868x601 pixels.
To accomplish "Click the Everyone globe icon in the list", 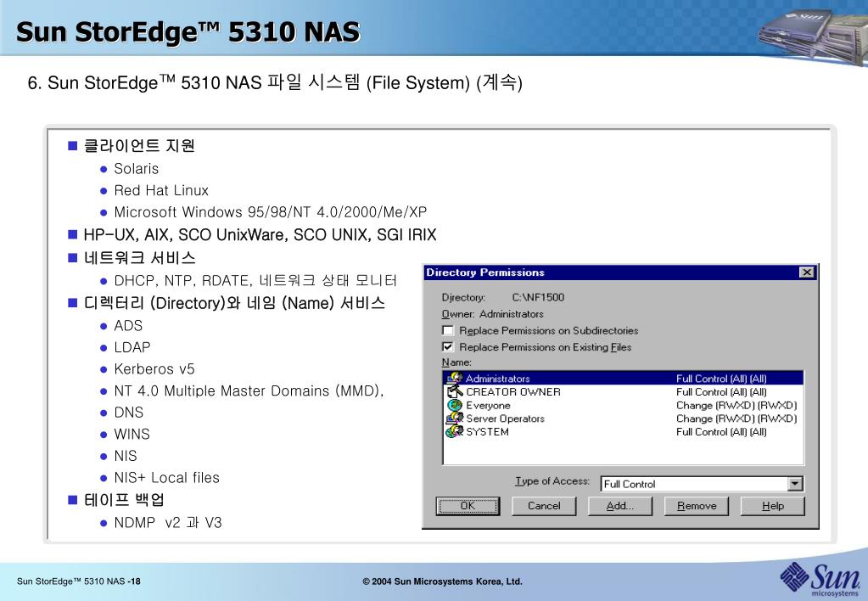I will pyautogui.click(x=455, y=405).
